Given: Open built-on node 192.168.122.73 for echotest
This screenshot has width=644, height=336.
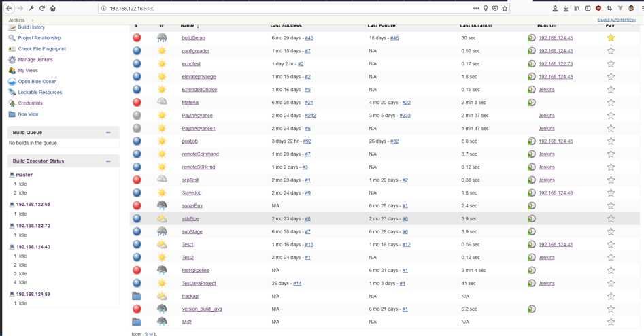Looking at the screenshot, I should (556, 64).
